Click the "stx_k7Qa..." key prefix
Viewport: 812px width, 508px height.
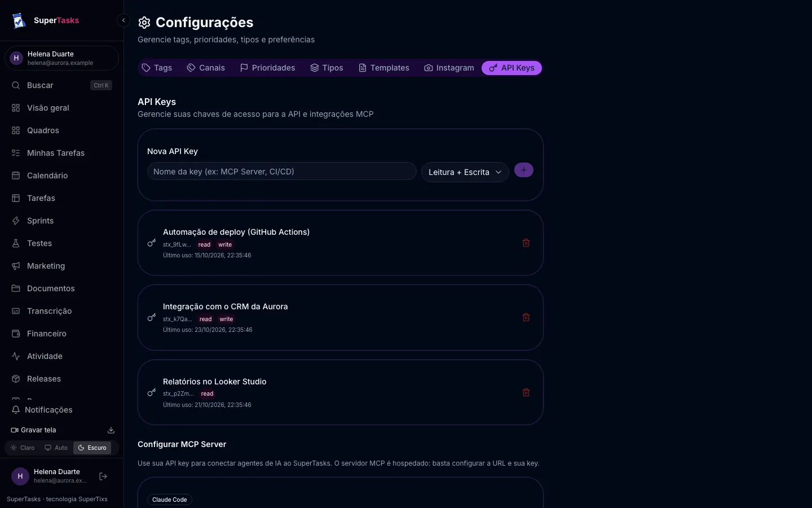point(178,319)
